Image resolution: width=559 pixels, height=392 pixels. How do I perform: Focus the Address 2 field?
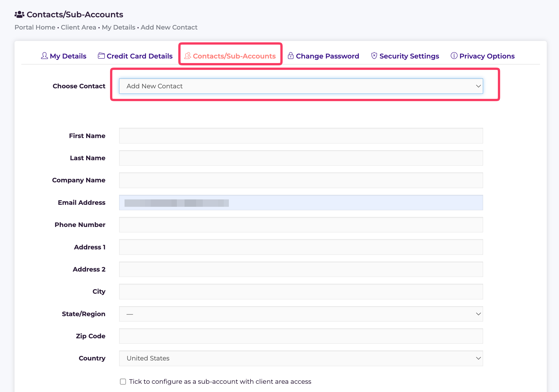click(301, 269)
